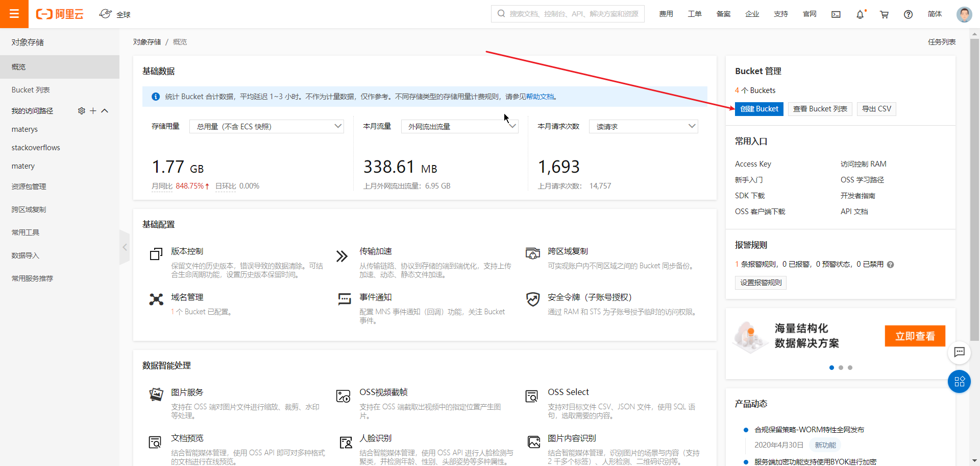Screen dimensions: 980x466
Task: Click the 图片服务 icon
Action: click(x=156, y=394)
